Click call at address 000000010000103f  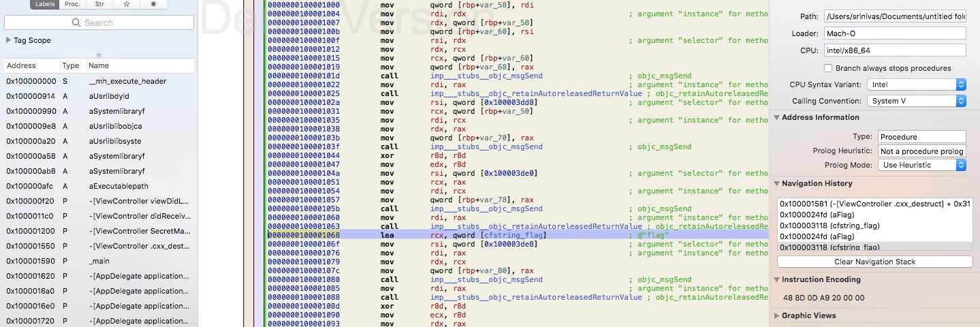point(518,146)
